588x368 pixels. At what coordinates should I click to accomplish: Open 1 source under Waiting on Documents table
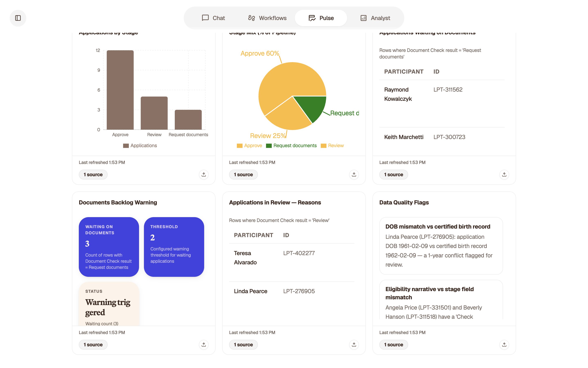394,175
